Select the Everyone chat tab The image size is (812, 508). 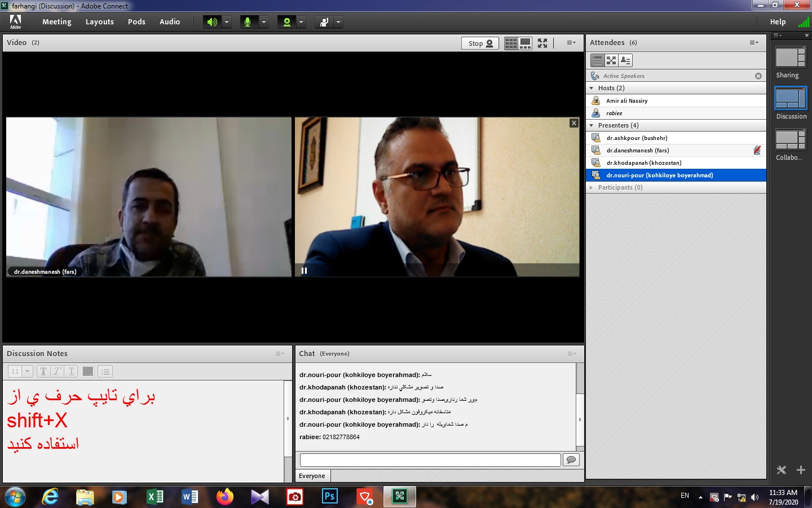(x=312, y=476)
